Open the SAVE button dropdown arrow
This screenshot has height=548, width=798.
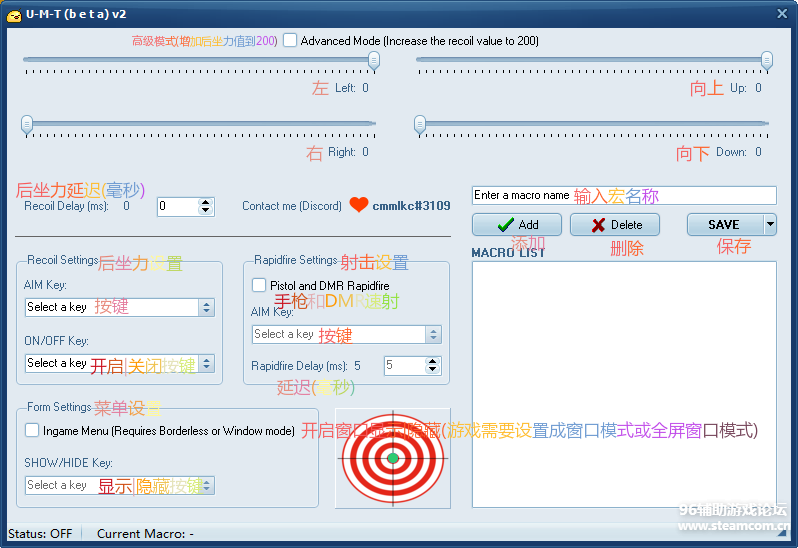pos(770,225)
